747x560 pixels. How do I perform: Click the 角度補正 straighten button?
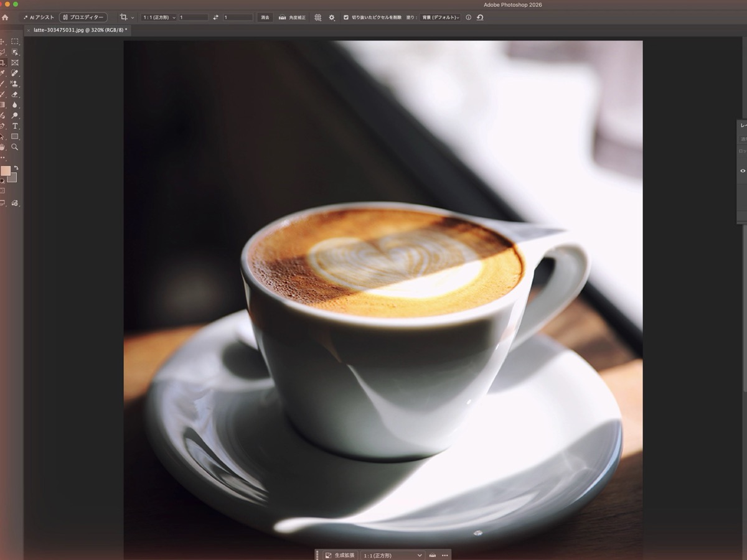292,17
